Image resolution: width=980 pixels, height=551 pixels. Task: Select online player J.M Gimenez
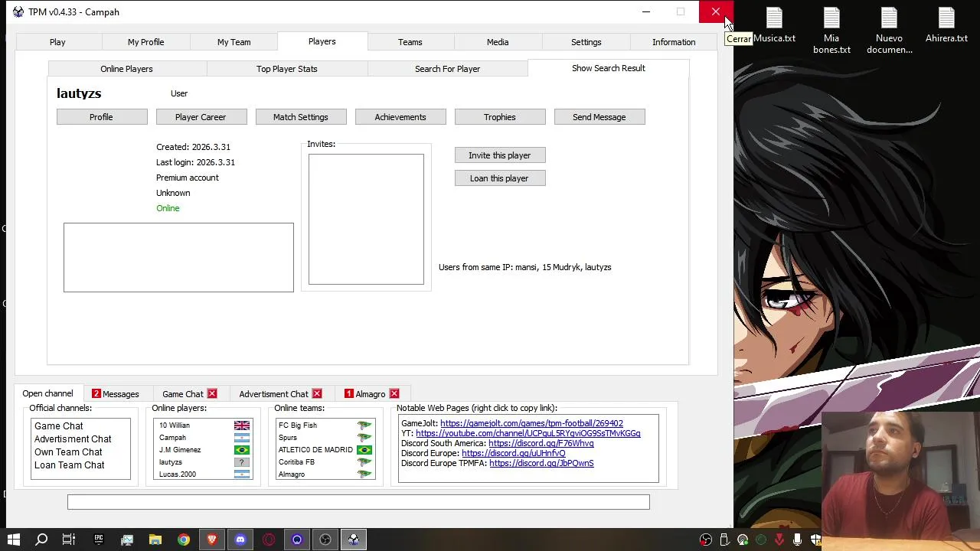point(204,450)
